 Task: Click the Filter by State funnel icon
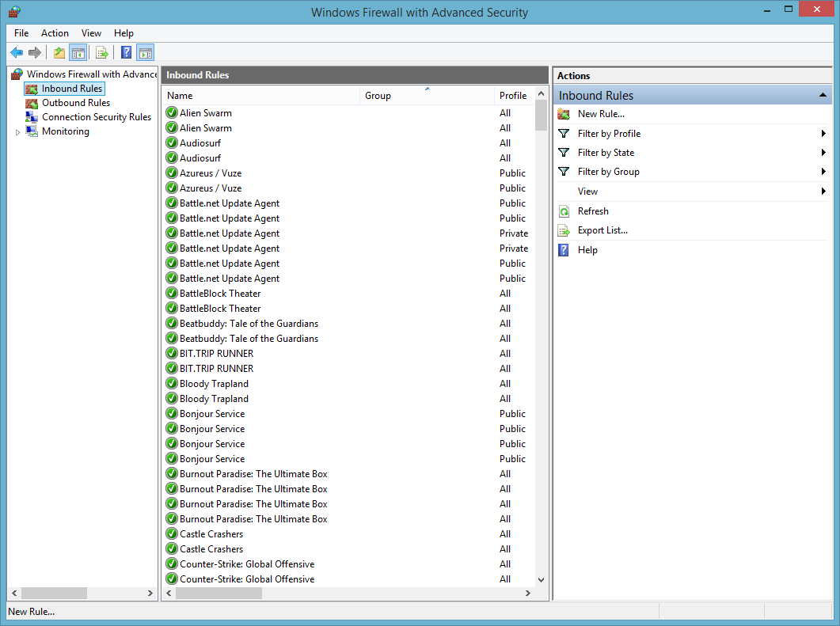[x=564, y=153]
